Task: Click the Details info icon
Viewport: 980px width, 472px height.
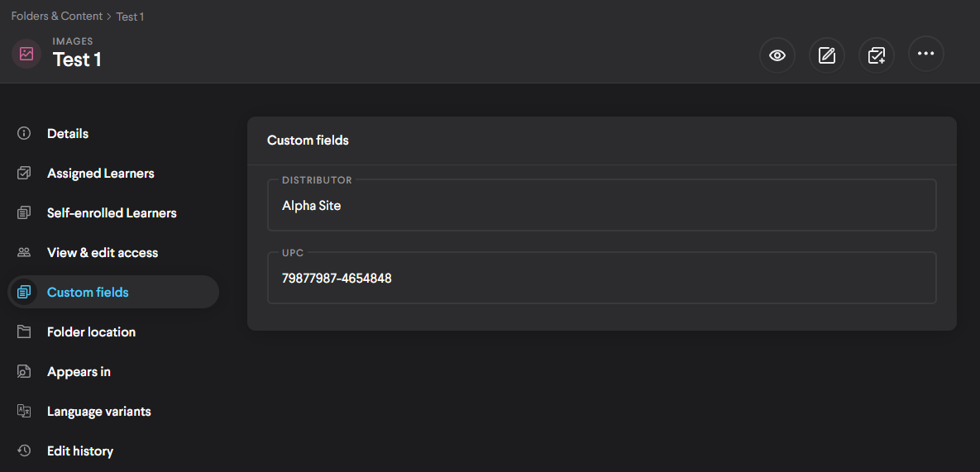Action: (24, 134)
